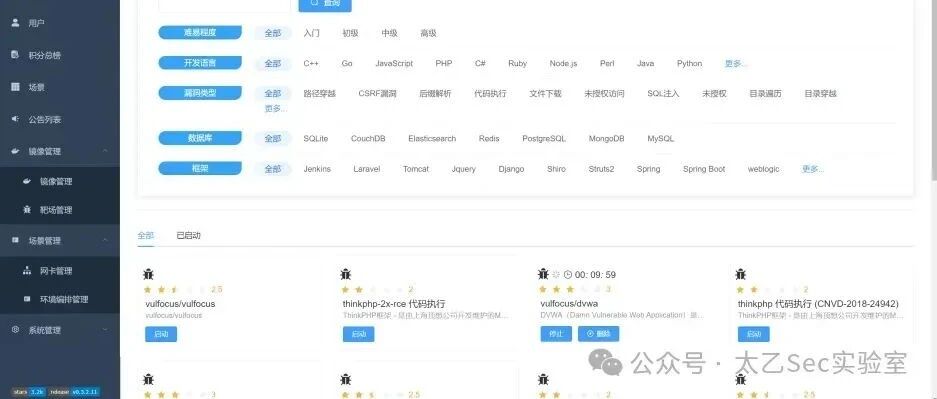Image resolution: width=937 pixels, height=399 pixels.
Task: Show 更多 frameworks
Action: point(813,169)
